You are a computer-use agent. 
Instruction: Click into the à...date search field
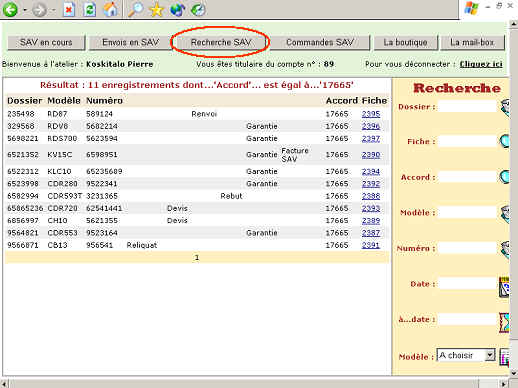[x=467, y=319]
